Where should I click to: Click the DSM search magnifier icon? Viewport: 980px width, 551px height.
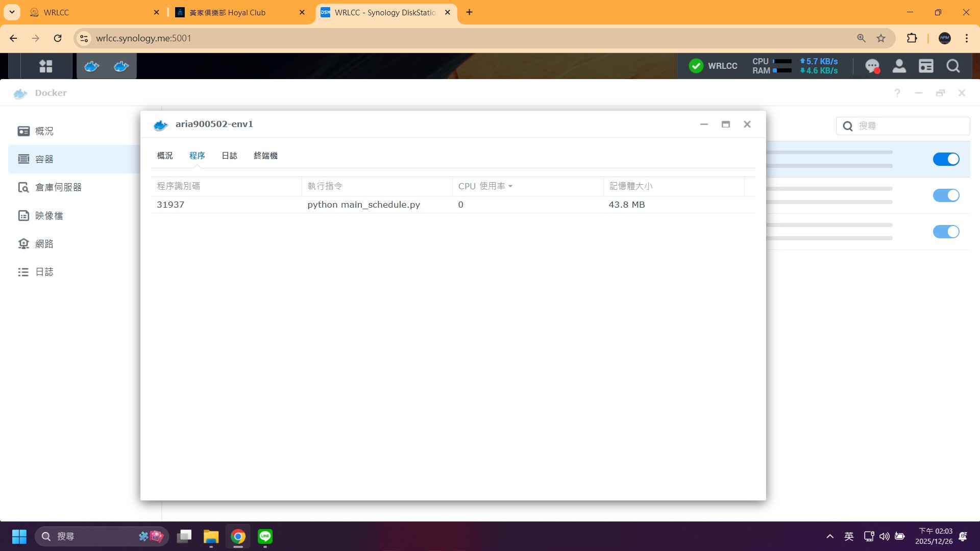(953, 66)
